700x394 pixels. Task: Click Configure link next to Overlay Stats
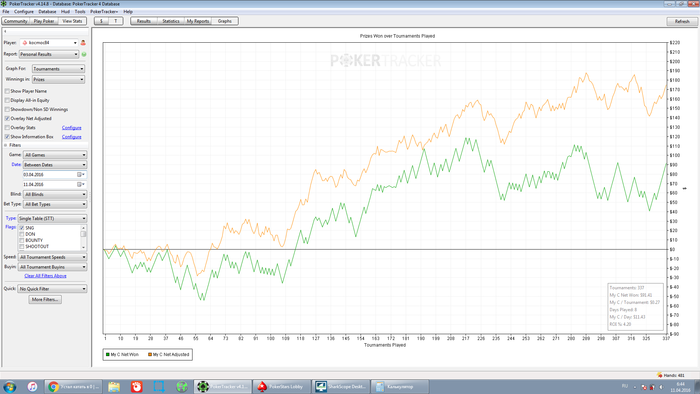pyautogui.click(x=71, y=128)
